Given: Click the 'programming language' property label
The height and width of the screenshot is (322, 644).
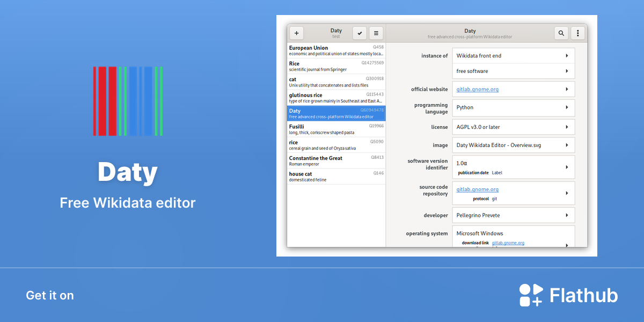Looking at the screenshot, I should [x=431, y=108].
